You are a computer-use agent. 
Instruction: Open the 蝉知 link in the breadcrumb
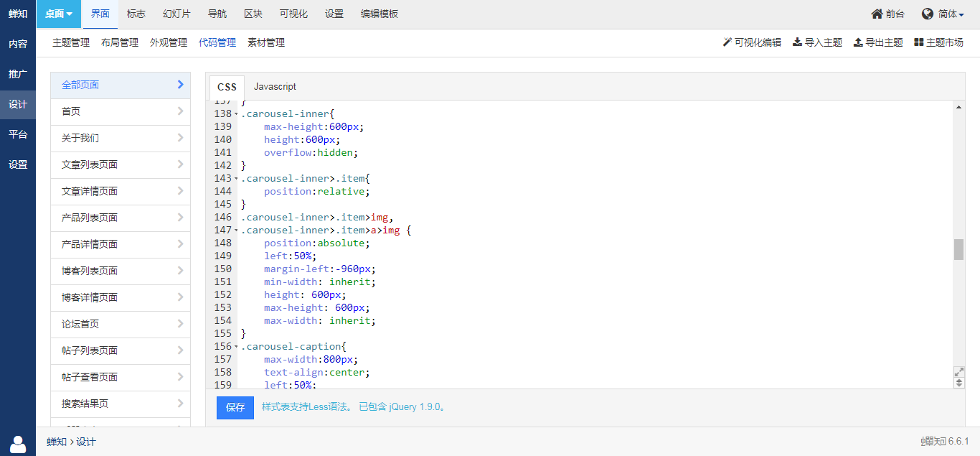click(x=57, y=442)
